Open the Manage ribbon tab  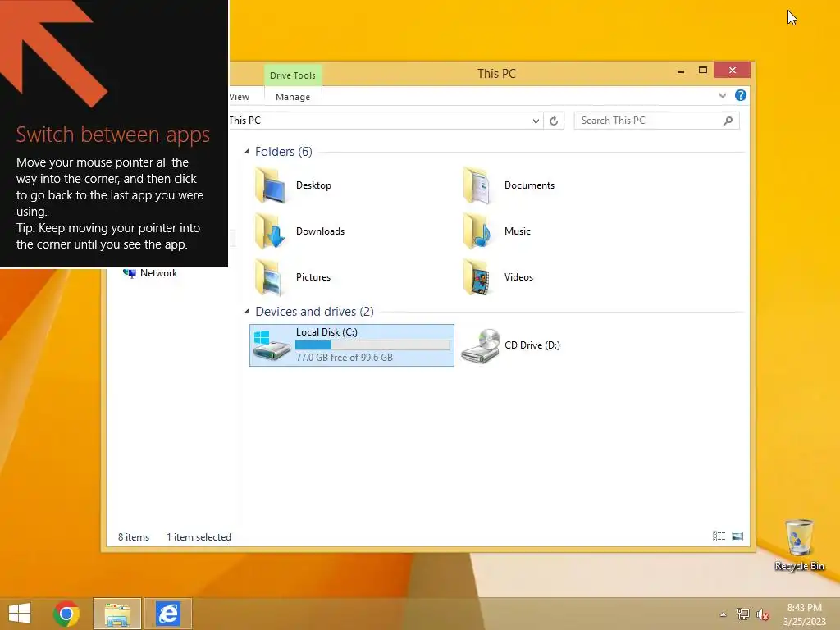[x=293, y=97]
